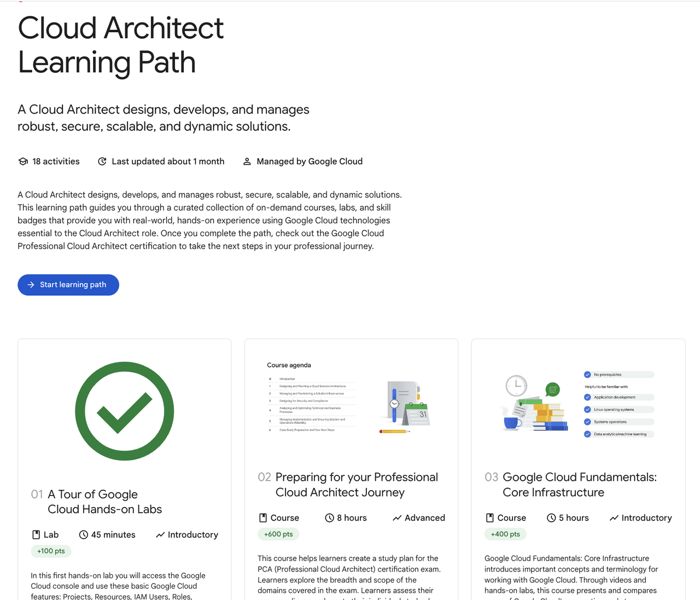Click the 01 number on the first card
This screenshot has height=600, width=700.
37,494
